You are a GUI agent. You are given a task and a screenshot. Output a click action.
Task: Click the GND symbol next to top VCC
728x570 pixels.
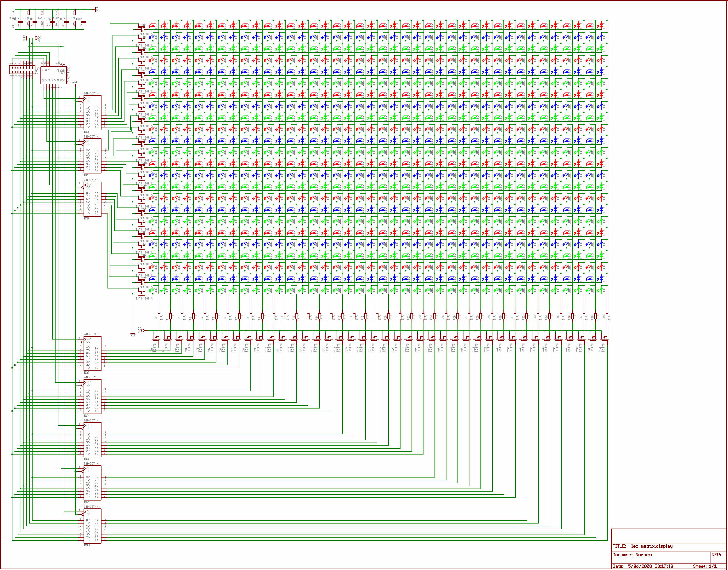(x=27, y=38)
